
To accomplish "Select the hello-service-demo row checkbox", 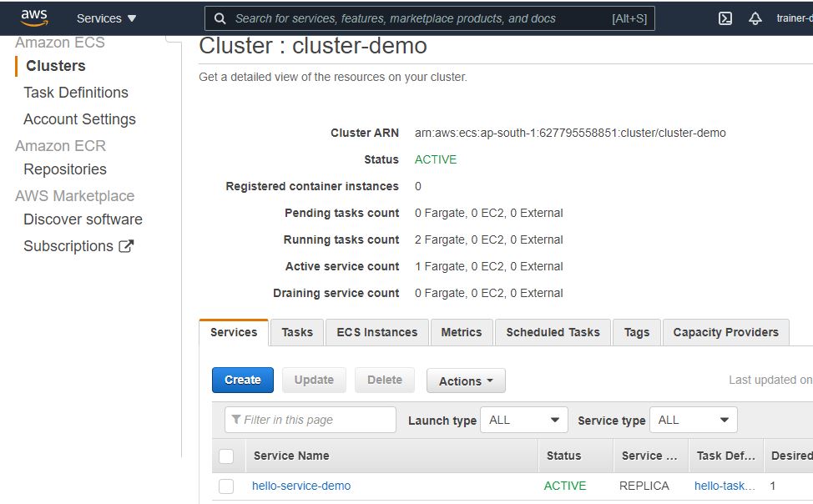I will coord(228,486).
